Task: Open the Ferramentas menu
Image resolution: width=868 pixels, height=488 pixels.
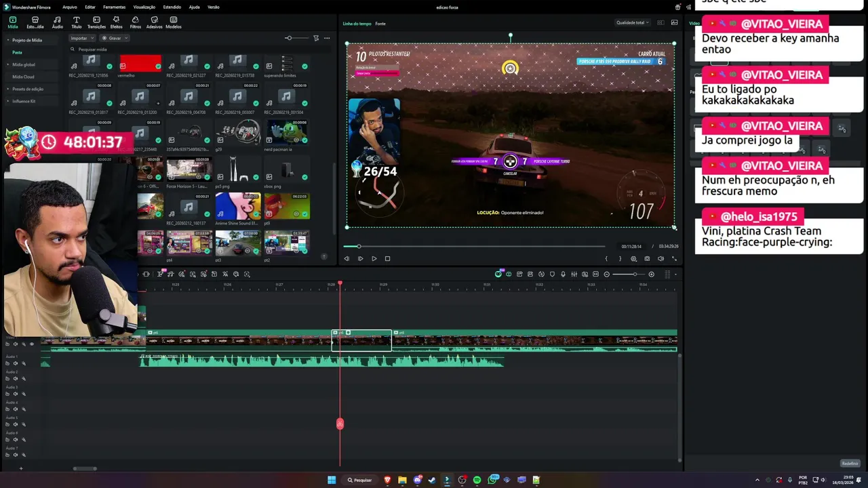Action: (114, 7)
